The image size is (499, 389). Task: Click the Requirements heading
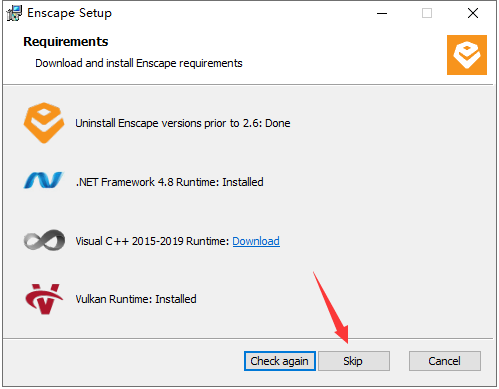point(66,42)
